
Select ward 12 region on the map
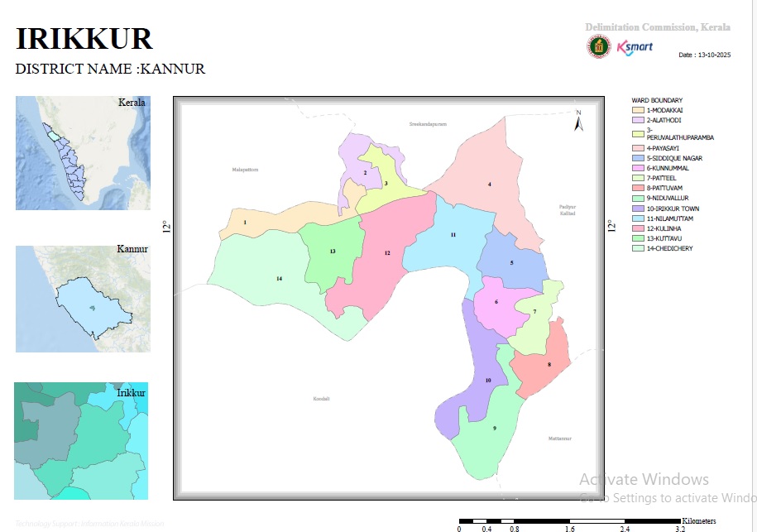(387, 253)
